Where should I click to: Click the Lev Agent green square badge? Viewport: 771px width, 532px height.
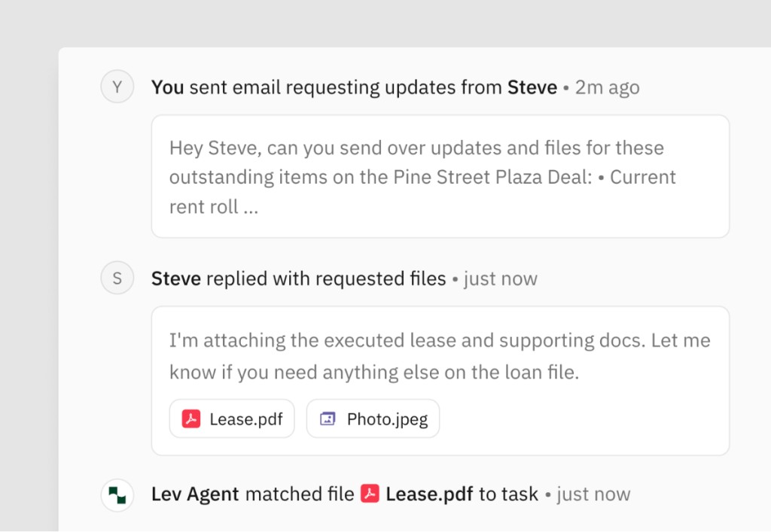117,494
